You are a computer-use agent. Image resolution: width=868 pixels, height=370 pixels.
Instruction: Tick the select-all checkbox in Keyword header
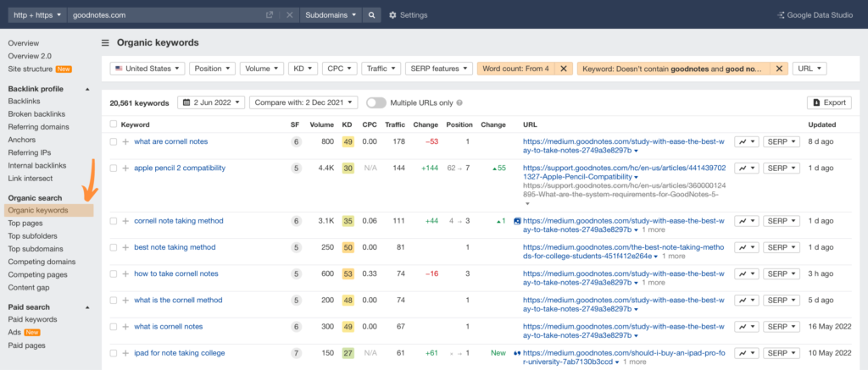coord(114,124)
